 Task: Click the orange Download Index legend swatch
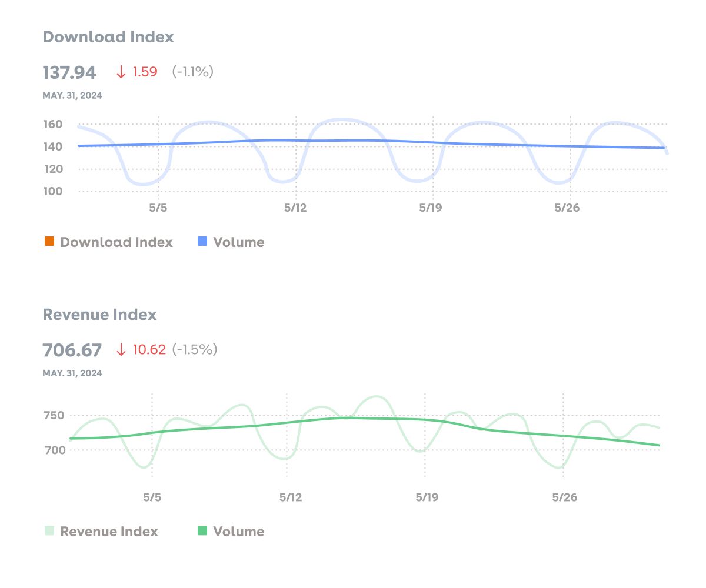(49, 242)
